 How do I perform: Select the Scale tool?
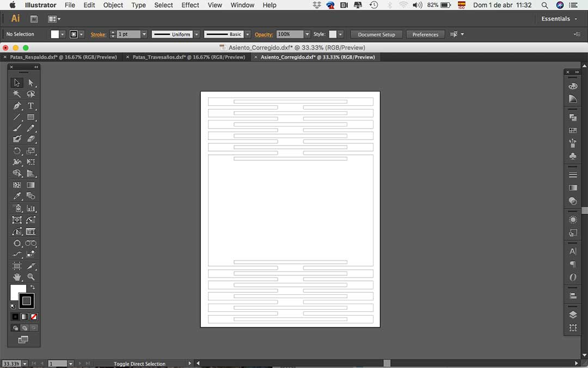click(x=30, y=151)
